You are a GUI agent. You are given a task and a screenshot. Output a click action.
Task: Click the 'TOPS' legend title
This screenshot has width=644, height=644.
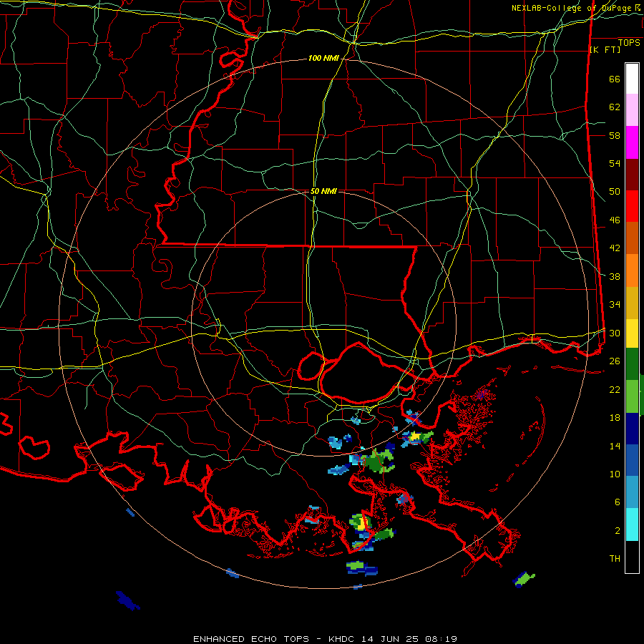tap(629, 43)
